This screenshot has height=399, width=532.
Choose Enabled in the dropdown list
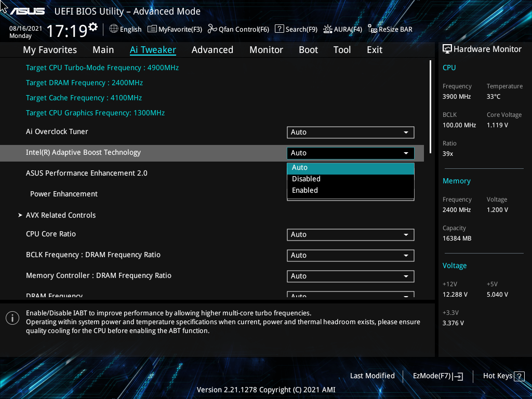click(351, 190)
